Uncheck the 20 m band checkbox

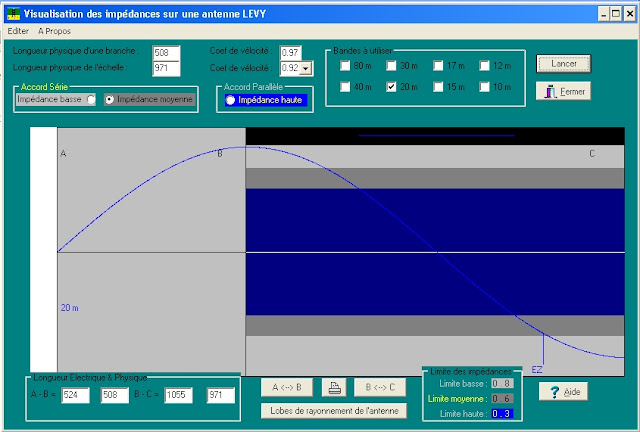pyautogui.click(x=391, y=87)
